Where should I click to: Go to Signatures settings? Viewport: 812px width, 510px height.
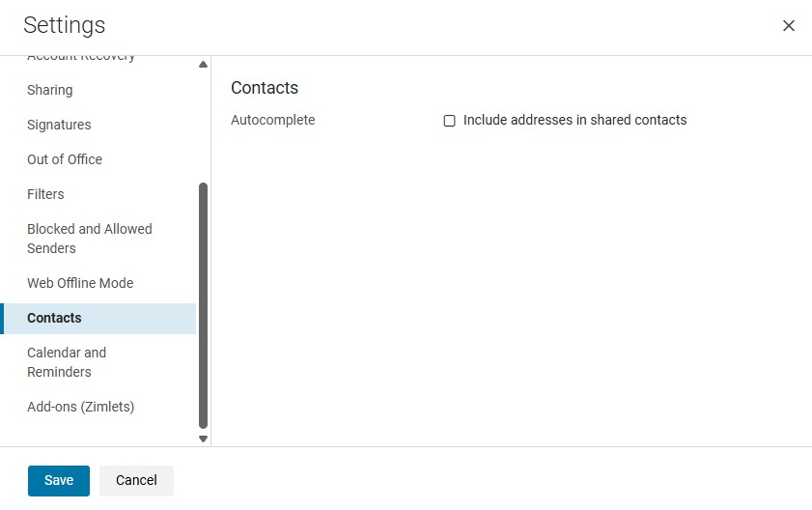click(59, 125)
